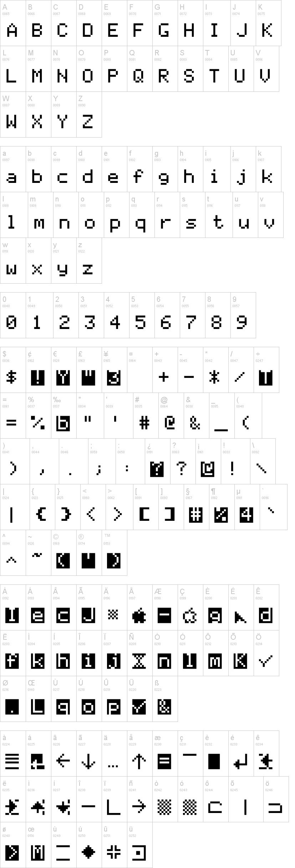The height and width of the screenshot is (868, 295).
Task: Select the uppercase Z glyph cell
Action: click(89, 115)
